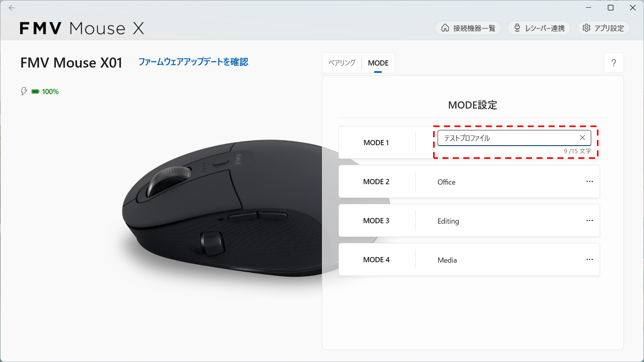
Task: Open help with question mark button
Action: pos(614,63)
